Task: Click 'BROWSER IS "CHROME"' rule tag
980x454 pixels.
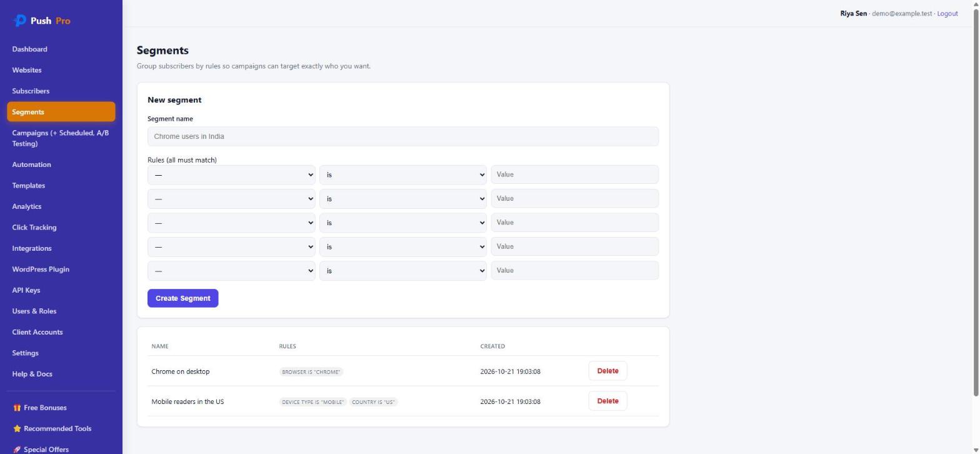Action: [x=311, y=371]
